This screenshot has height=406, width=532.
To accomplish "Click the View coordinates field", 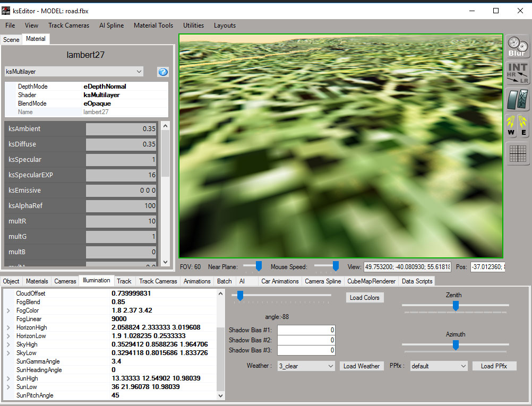I will click(407, 267).
